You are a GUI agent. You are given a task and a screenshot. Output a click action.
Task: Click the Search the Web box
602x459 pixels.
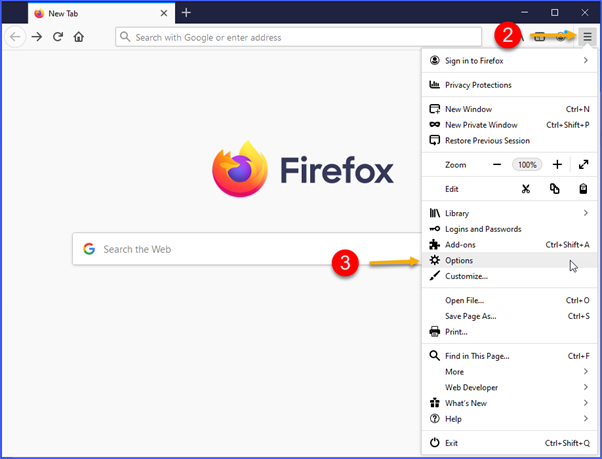click(x=247, y=249)
